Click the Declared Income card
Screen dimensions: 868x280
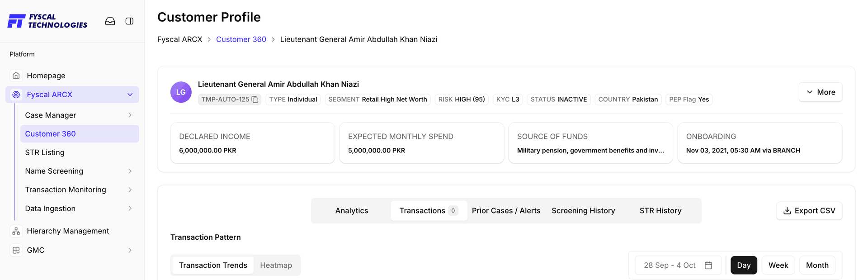[253, 143]
